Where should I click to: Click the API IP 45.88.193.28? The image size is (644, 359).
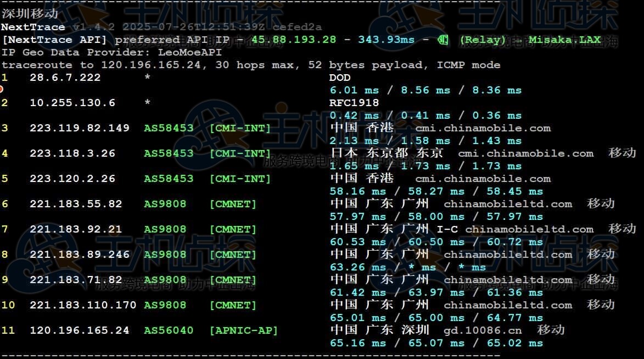(x=294, y=40)
